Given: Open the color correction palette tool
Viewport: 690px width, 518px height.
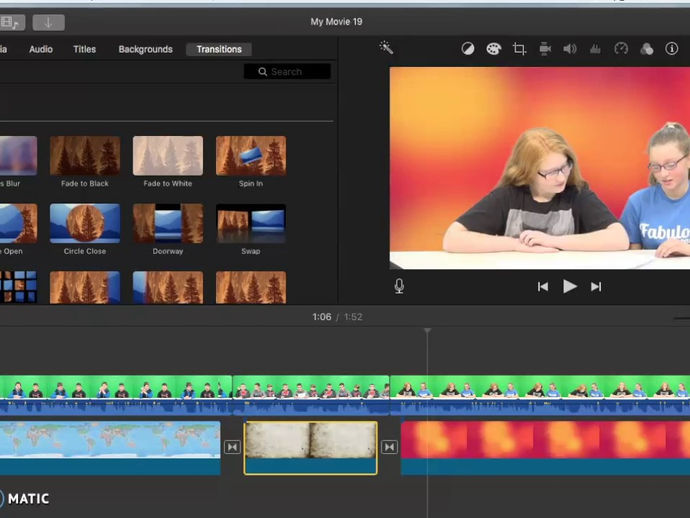Looking at the screenshot, I should click(493, 48).
